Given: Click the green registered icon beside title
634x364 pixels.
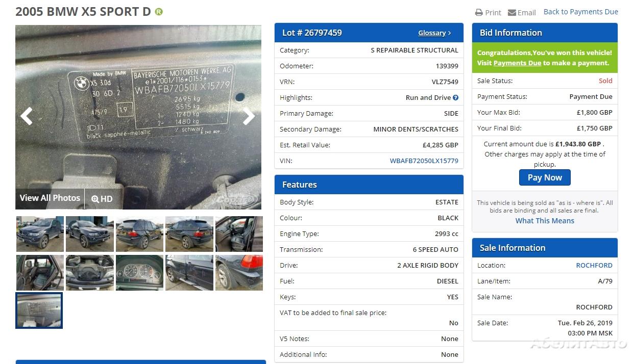Looking at the screenshot, I should point(159,12).
